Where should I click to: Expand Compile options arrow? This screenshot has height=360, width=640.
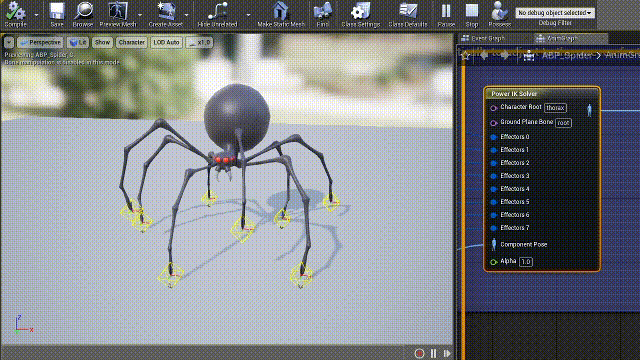click(36, 15)
